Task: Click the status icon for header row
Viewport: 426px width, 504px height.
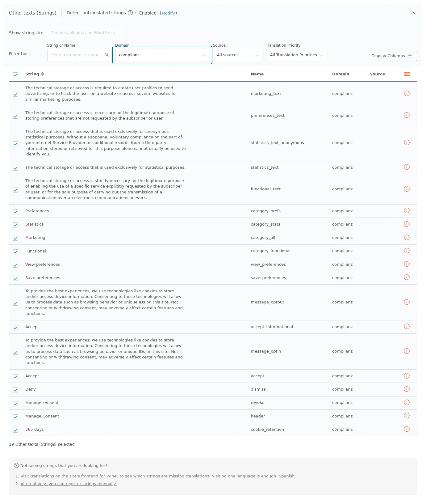Action: point(407,416)
